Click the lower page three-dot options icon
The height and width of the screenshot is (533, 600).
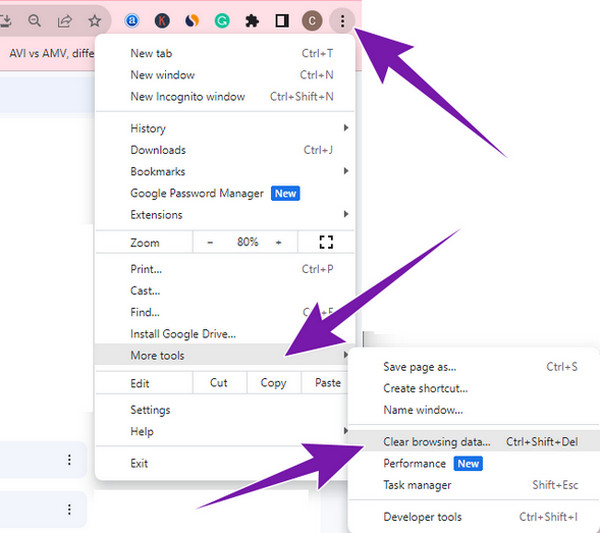(x=69, y=509)
